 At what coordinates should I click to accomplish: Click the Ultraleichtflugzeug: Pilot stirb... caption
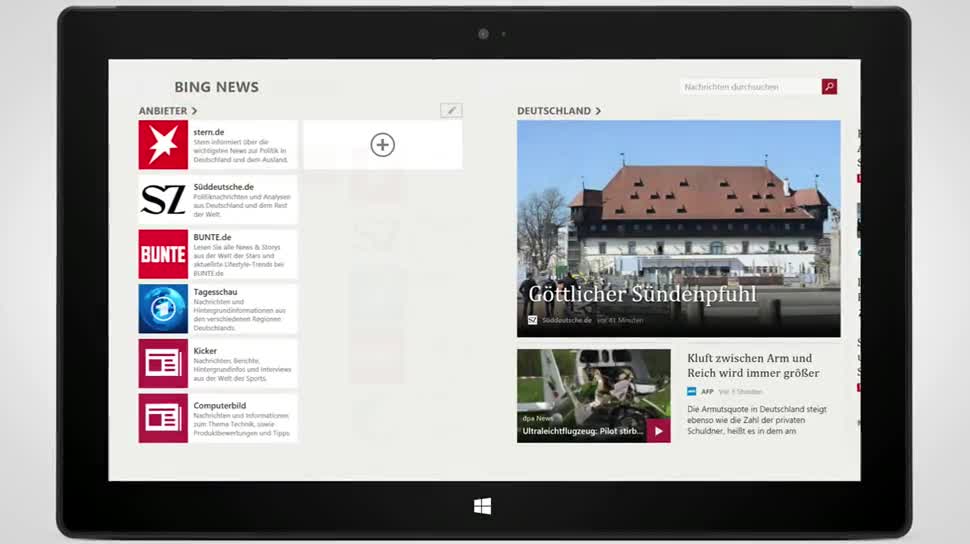click(x=583, y=431)
